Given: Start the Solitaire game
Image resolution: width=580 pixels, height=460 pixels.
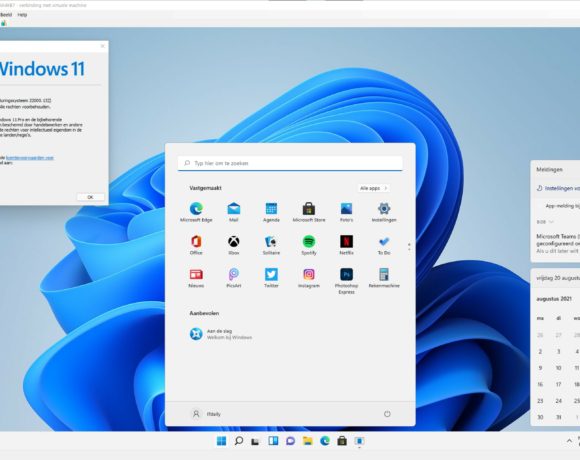Looking at the screenshot, I should tap(271, 245).
